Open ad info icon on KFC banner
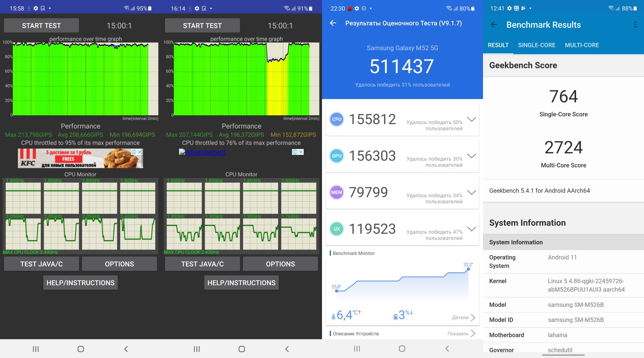This screenshot has width=644, height=358. point(134,152)
